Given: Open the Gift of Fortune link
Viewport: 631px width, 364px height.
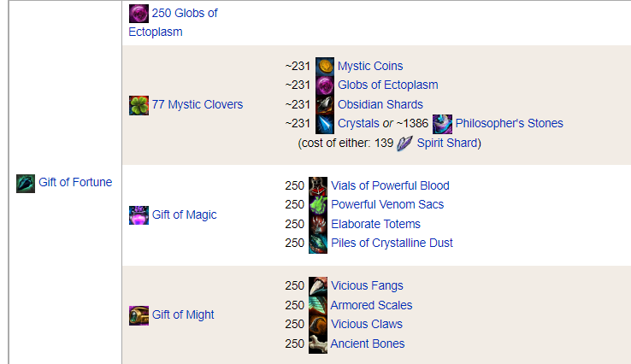Looking at the screenshot, I should 75,182.
